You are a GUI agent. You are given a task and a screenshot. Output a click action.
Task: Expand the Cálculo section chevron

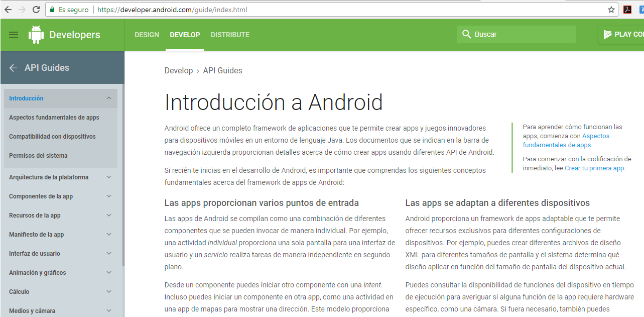click(x=109, y=291)
